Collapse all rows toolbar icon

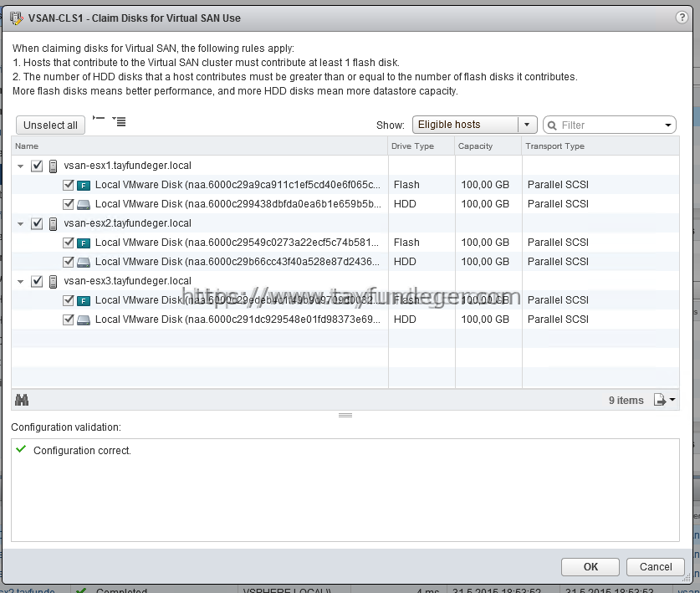click(99, 118)
